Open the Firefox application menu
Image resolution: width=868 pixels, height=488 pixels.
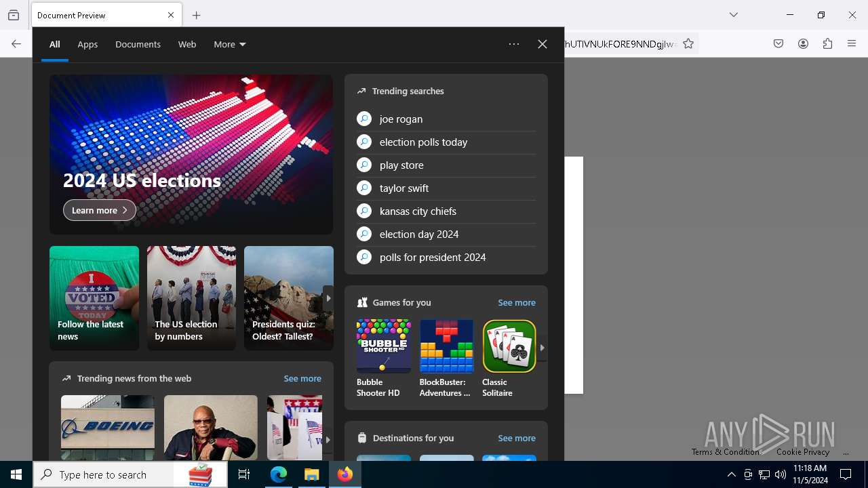pos(852,43)
